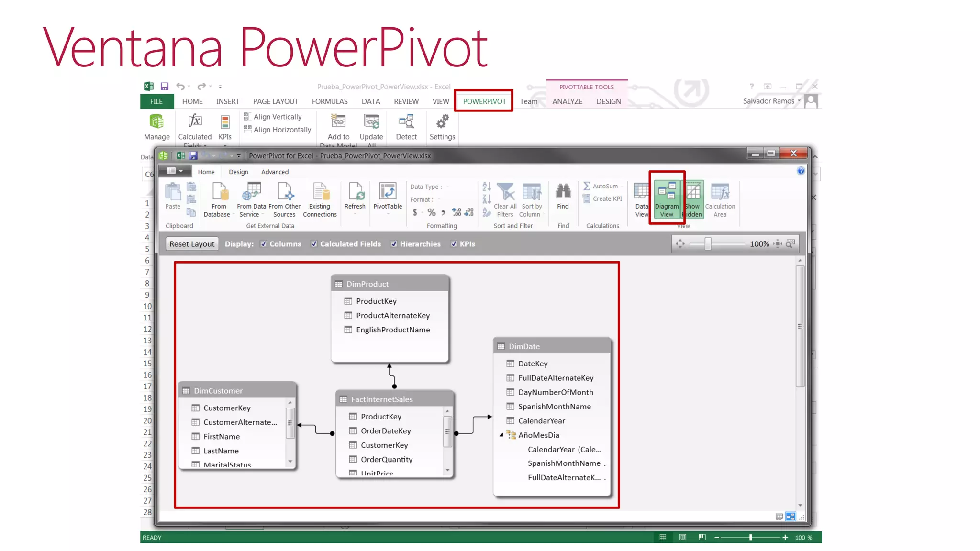Image resolution: width=980 pixels, height=551 pixels.
Task: Click diagram view icon at bottom right
Action: pos(791,517)
